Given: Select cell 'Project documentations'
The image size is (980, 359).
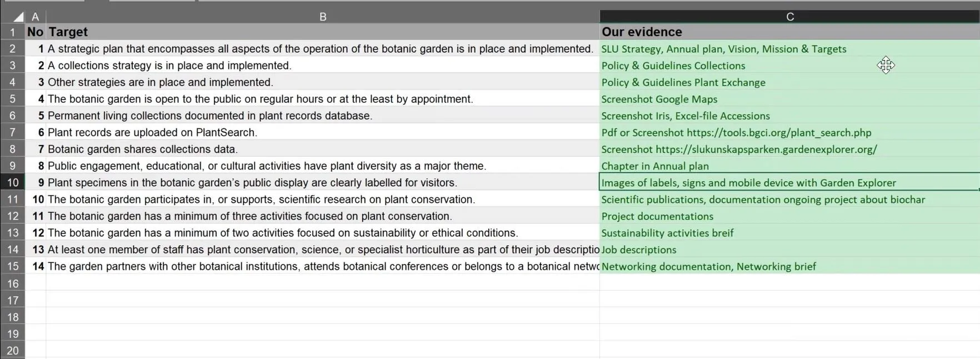Looking at the screenshot, I should point(790,216).
